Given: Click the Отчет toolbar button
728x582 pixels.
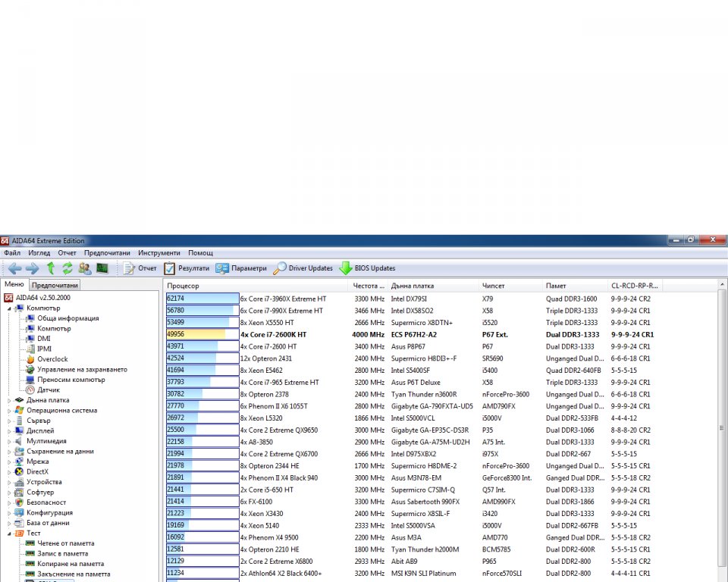Looking at the screenshot, I should click(x=140, y=268).
